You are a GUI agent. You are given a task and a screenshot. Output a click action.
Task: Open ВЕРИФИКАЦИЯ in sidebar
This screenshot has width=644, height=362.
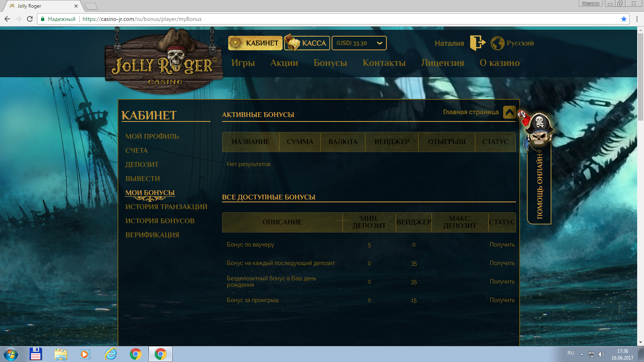pos(152,235)
